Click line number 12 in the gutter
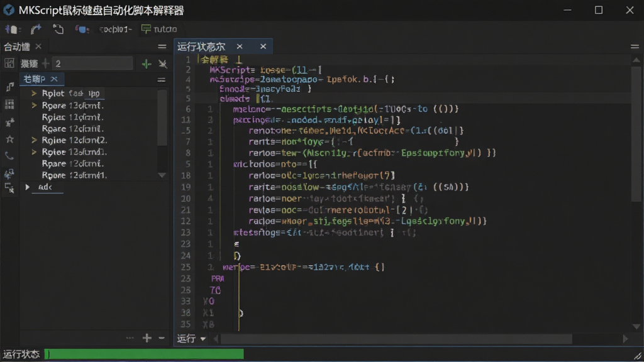This screenshot has height=362, width=644. point(186,221)
